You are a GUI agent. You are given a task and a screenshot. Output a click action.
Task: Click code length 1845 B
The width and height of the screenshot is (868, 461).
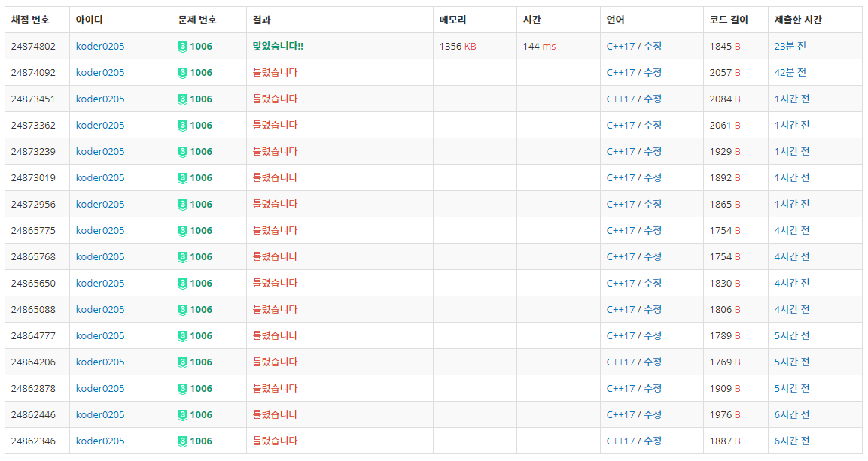click(x=725, y=47)
